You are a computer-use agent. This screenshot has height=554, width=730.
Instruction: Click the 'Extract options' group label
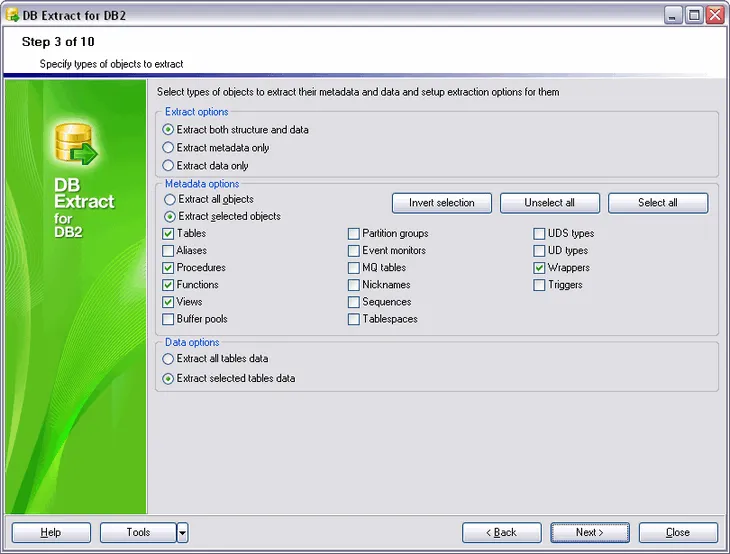click(196, 112)
